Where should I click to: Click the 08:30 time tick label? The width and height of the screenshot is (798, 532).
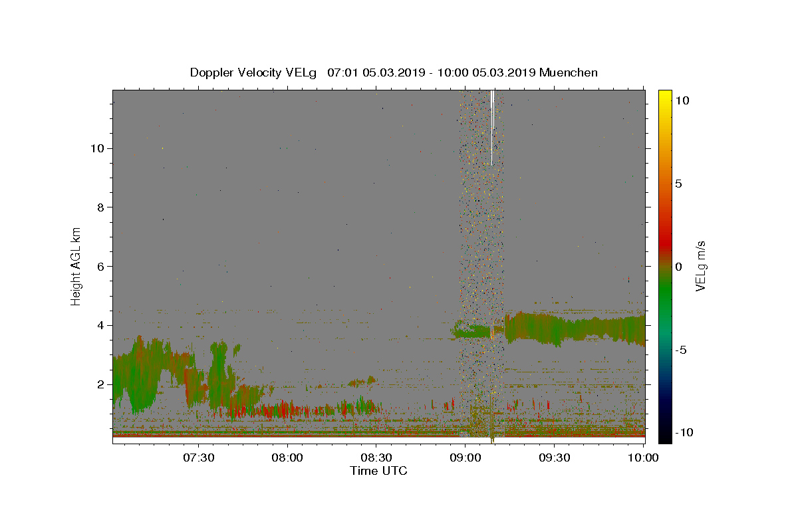[x=376, y=458]
